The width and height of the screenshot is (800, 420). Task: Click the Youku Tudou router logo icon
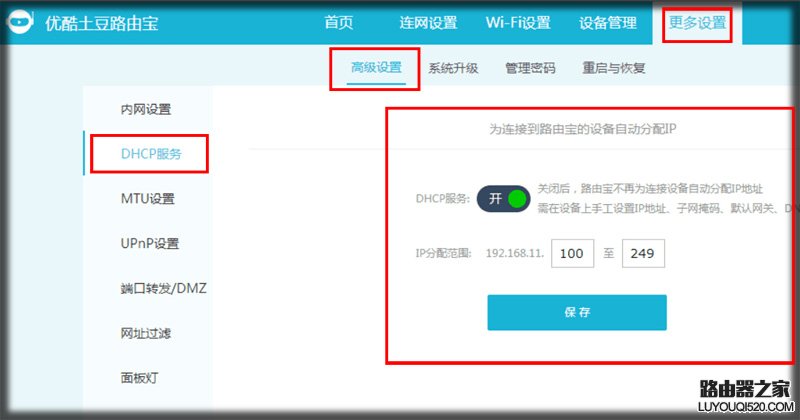(x=19, y=22)
